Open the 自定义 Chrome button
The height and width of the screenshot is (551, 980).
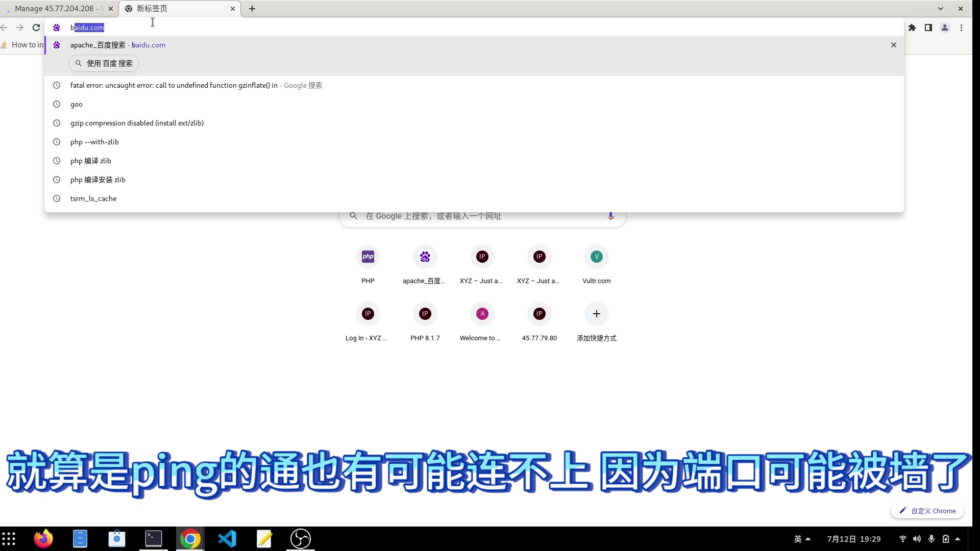pyautogui.click(x=927, y=510)
